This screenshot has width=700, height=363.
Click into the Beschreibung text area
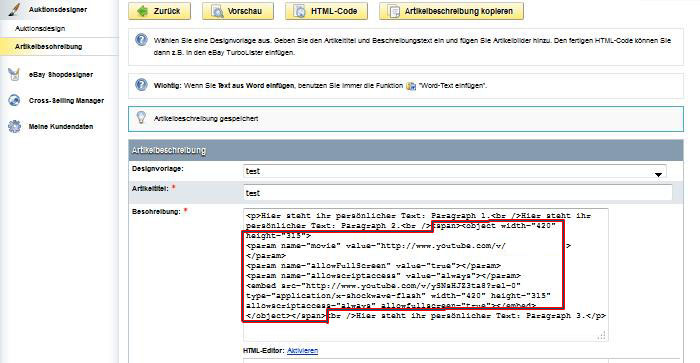425,275
